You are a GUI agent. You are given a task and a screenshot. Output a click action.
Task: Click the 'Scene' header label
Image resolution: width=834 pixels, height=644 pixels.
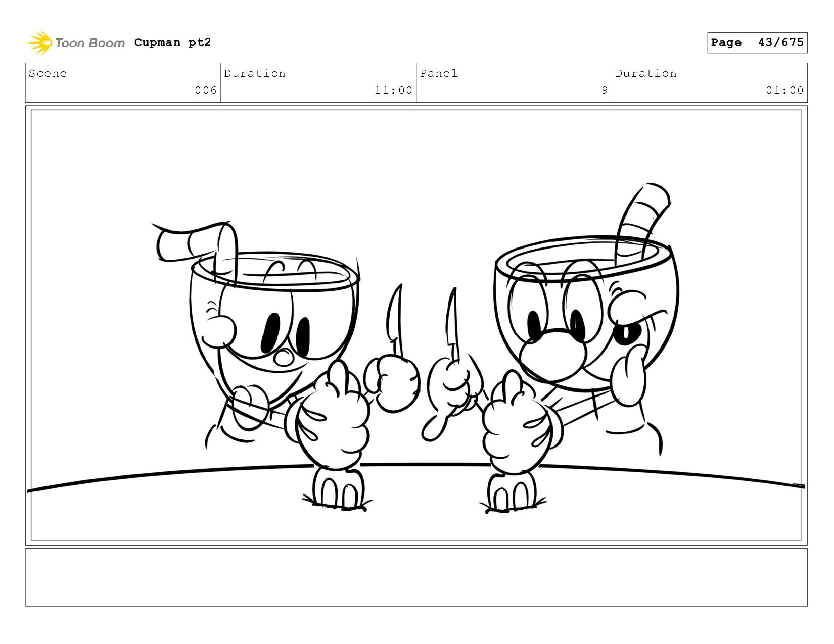48,73
